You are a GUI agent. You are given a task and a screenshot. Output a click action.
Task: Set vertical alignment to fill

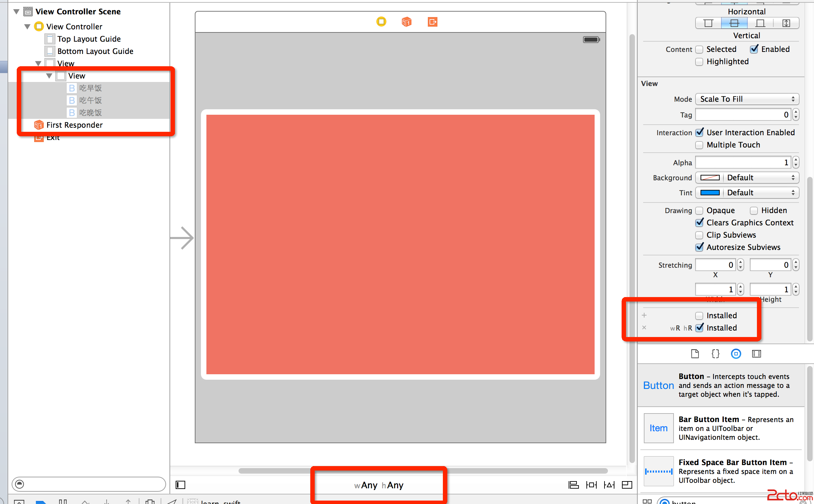tap(786, 23)
